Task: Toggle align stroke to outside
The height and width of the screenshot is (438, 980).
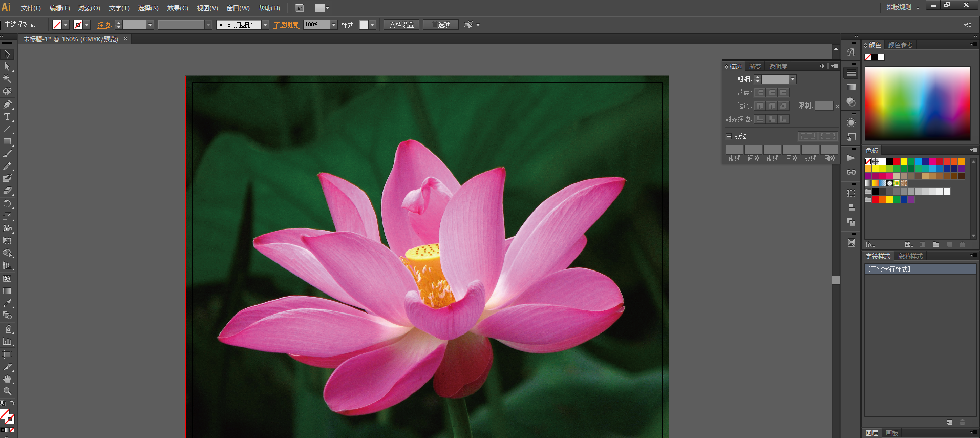Action: (x=783, y=119)
